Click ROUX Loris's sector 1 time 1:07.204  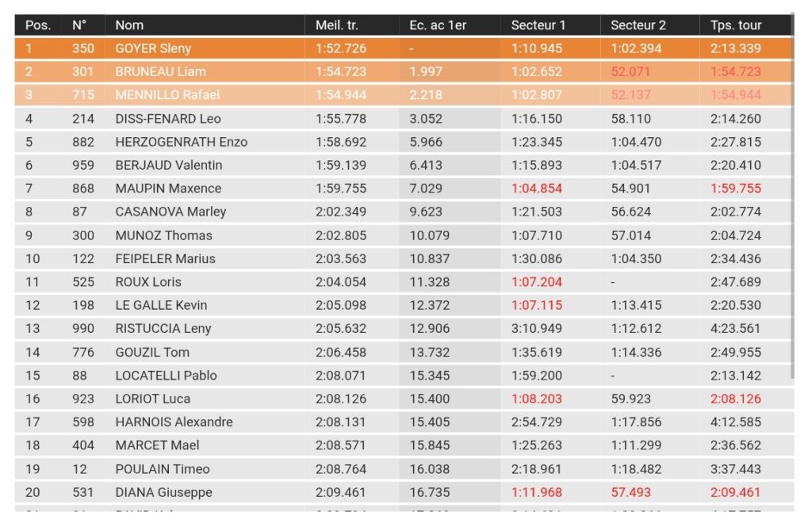click(538, 282)
